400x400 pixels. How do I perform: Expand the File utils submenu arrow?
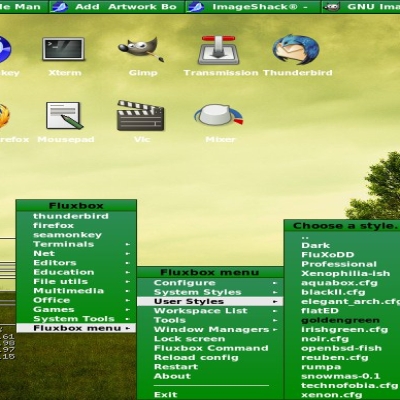[128, 282]
